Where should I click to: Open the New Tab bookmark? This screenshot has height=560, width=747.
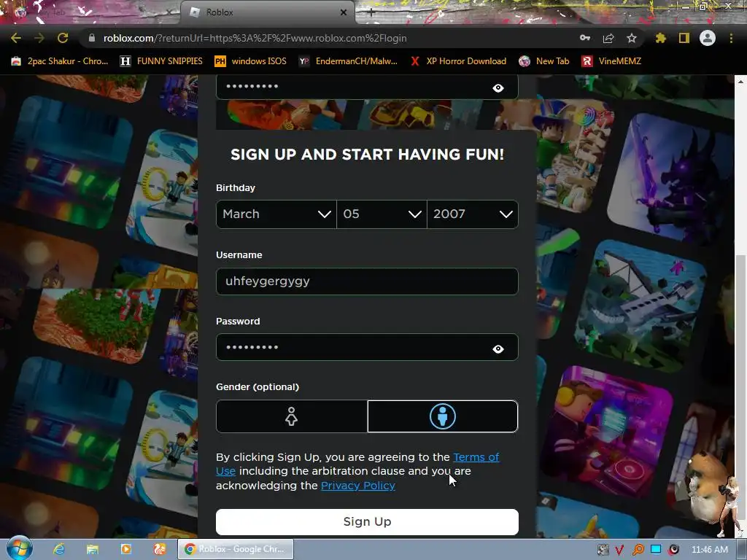[x=544, y=61]
